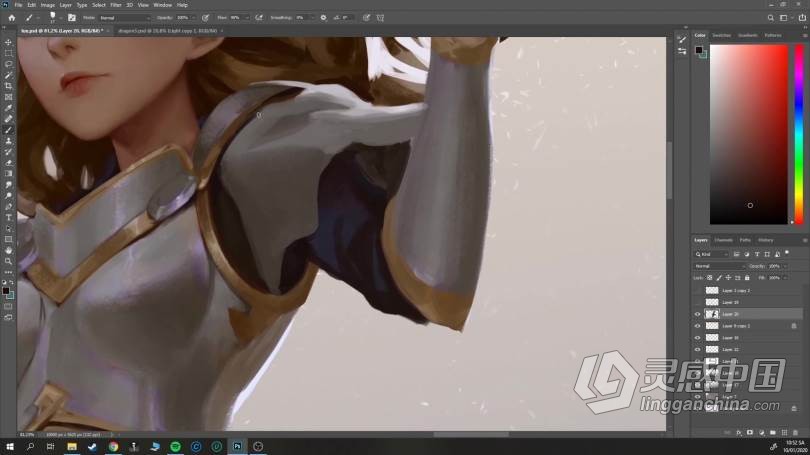810x455 pixels.
Task: Add a layer mask
Action: coord(750,432)
